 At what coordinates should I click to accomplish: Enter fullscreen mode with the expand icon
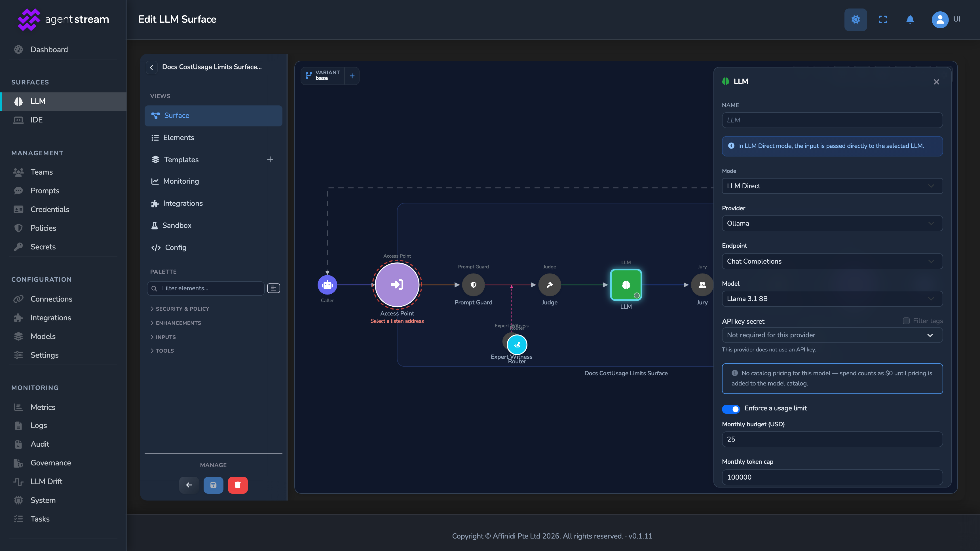pos(883,19)
